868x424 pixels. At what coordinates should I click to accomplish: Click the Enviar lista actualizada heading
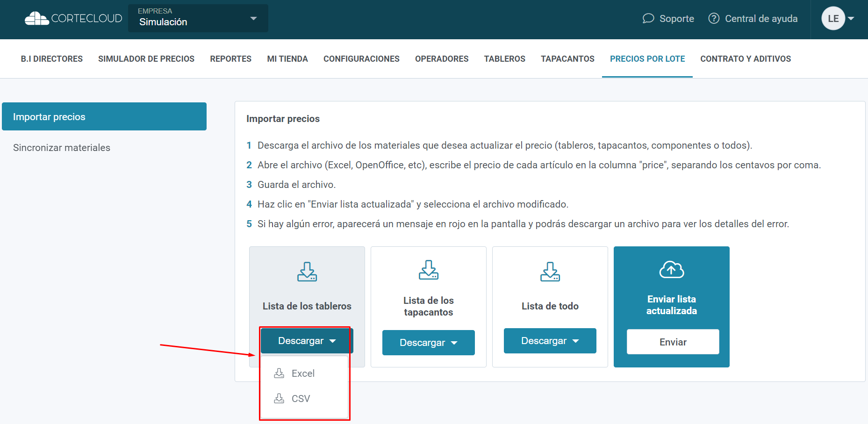click(x=672, y=305)
